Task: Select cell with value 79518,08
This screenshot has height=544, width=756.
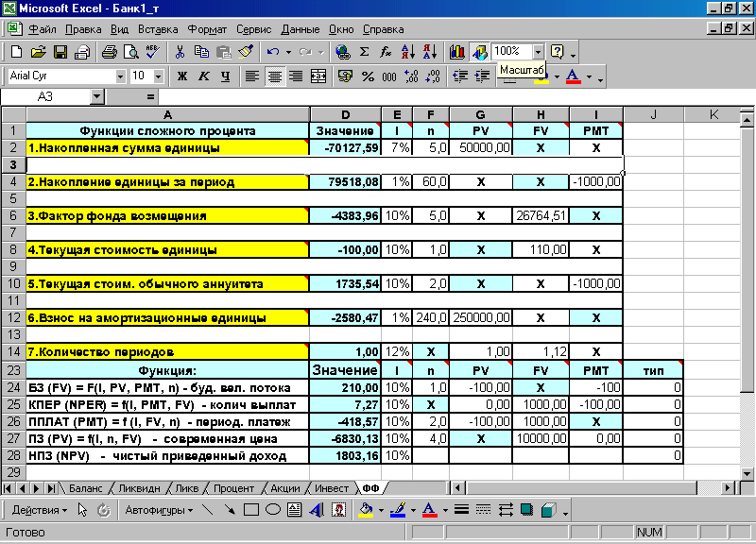Action: 345,181
